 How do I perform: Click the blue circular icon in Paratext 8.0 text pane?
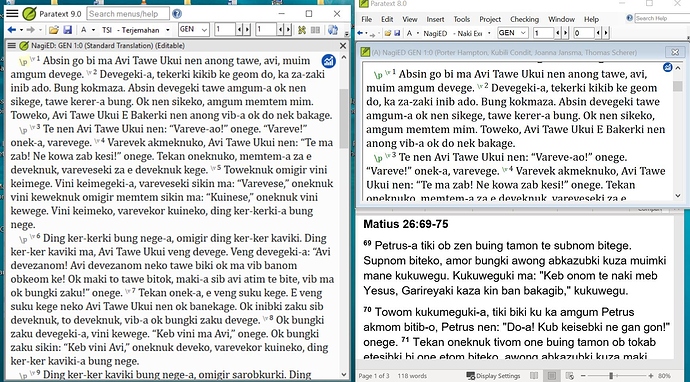[x=668, y=67]
